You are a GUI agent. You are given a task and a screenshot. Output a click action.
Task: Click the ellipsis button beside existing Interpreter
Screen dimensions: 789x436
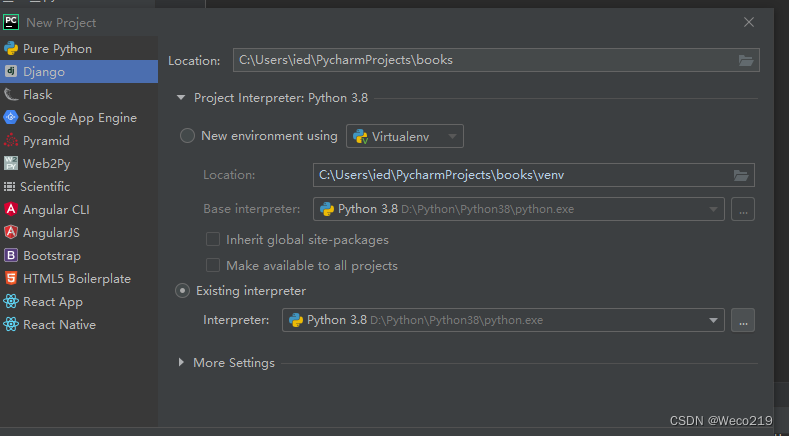[742, 320]
